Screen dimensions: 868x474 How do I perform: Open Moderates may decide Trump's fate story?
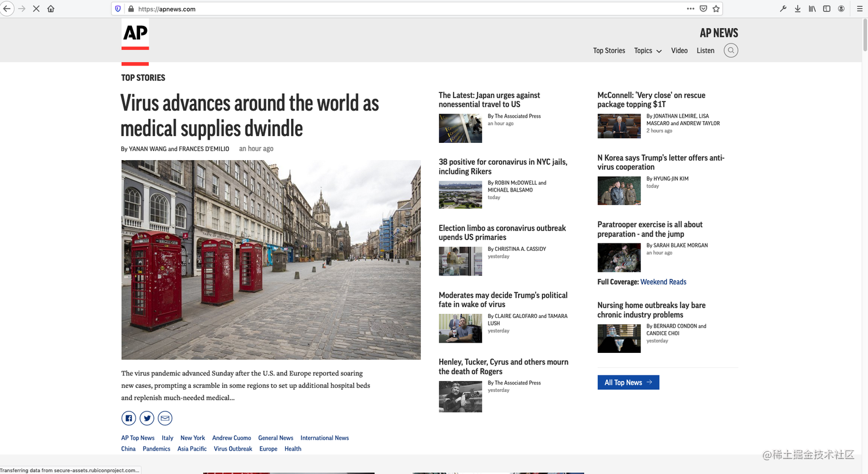coord(503,300)
